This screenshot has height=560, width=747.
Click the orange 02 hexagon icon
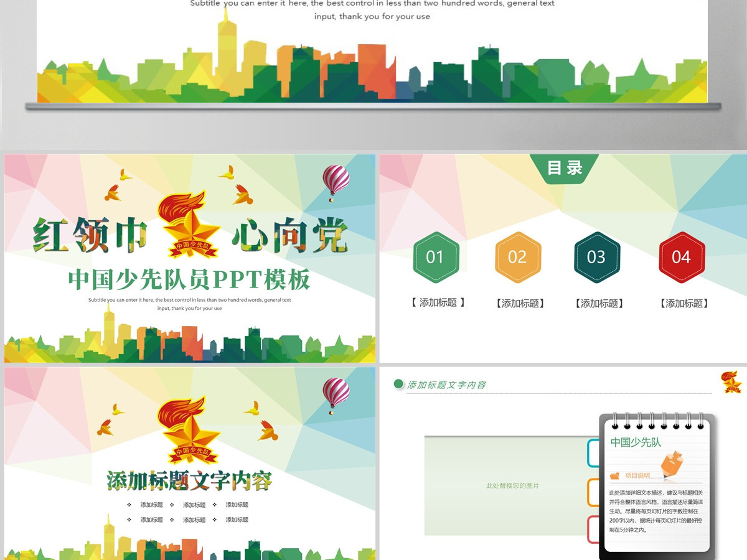517,257
